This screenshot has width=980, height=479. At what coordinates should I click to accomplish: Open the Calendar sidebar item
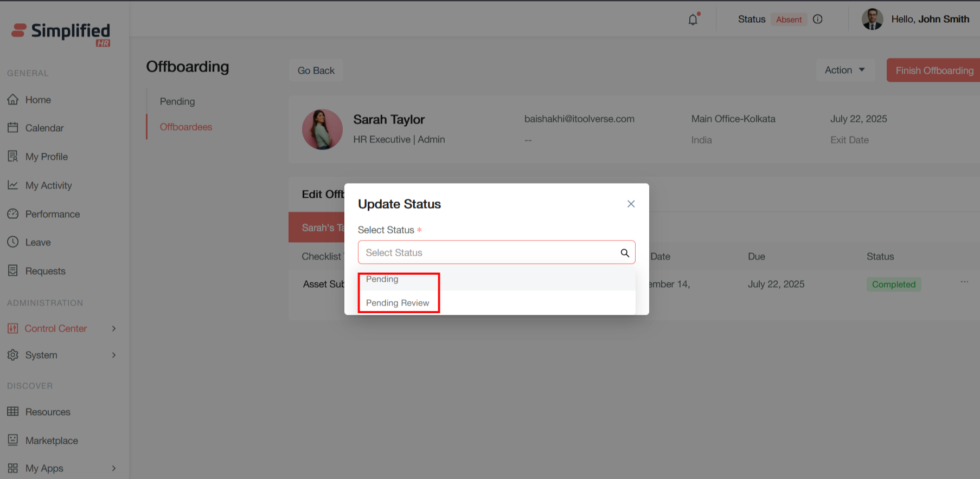coord(44,128)
